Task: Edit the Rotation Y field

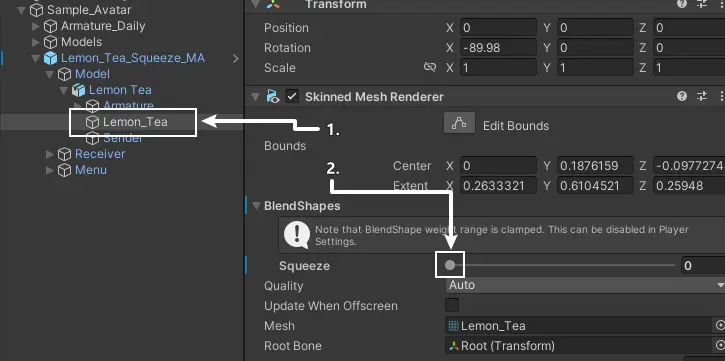Action: tap(595, 48)
